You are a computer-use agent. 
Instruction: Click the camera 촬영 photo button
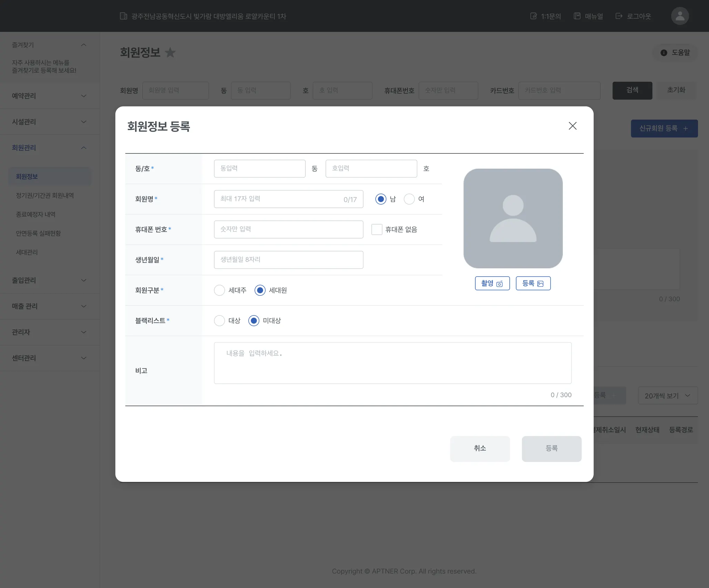(x=492, y=283)
